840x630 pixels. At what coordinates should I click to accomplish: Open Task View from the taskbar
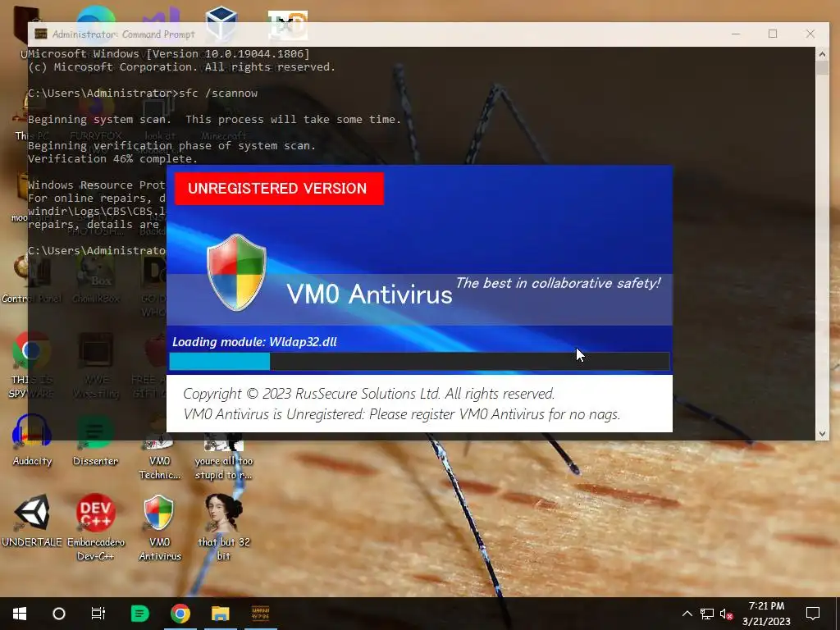pyautogui.click(x=98, y=614)
